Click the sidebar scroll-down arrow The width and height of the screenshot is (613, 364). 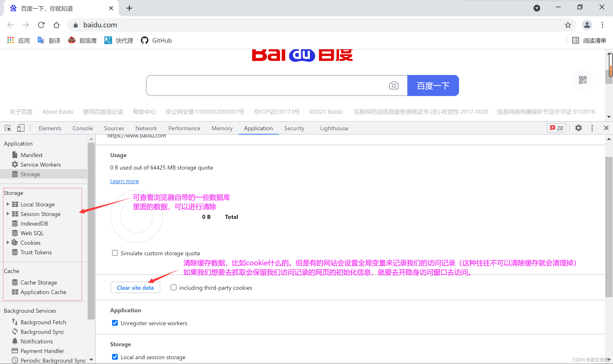[x=91, y=360]
